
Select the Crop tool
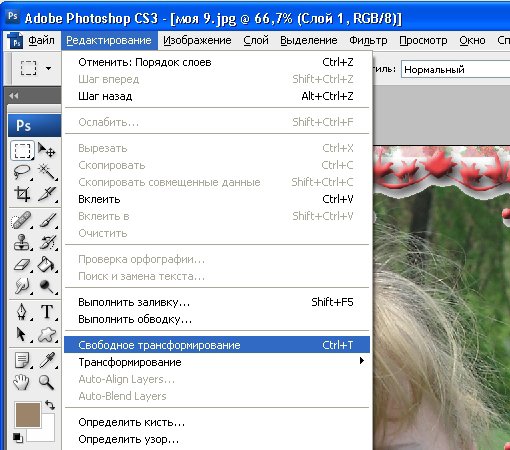[x=22, y=194]
